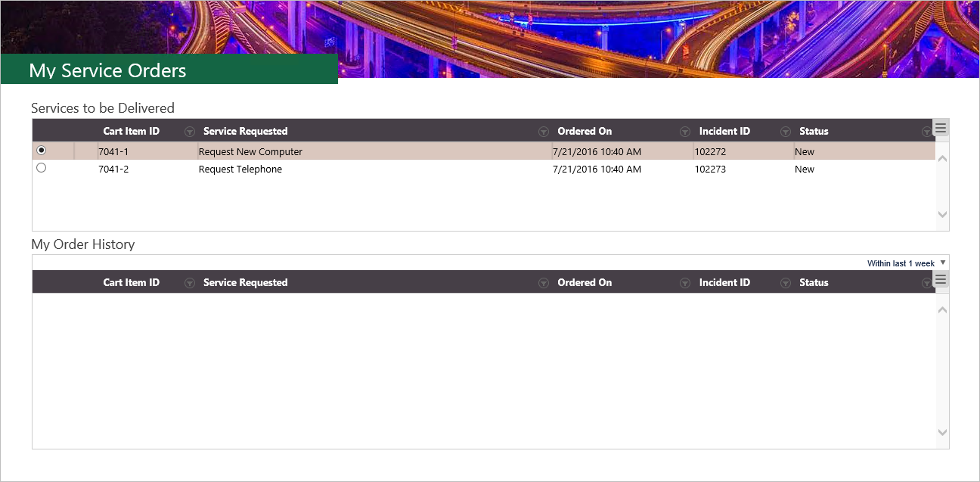980x482 pixels.
Task: Open grid options menu for My Order History
Action: pos(941,279)
